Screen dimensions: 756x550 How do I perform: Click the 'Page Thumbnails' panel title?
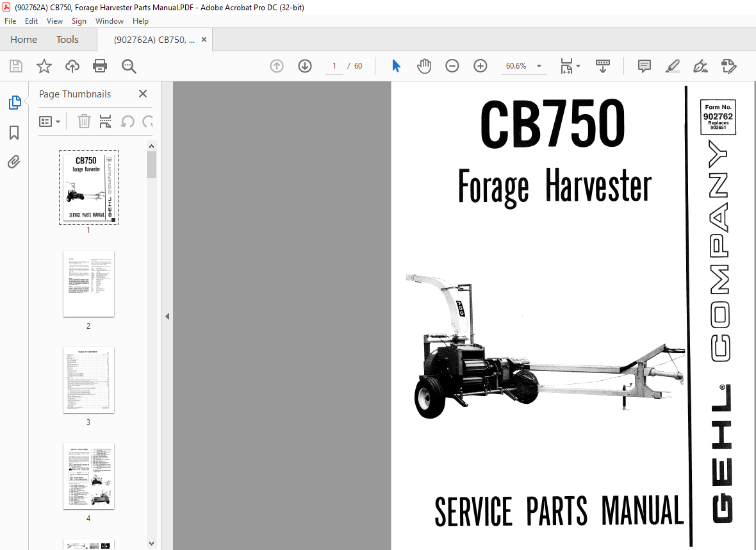(75, 94)
